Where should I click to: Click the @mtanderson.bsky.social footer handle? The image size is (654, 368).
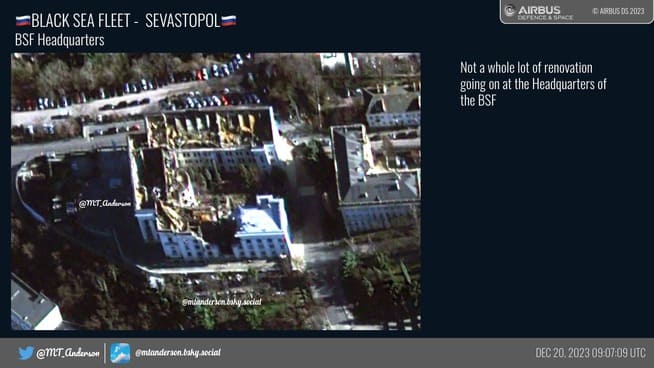pos(178,353)
